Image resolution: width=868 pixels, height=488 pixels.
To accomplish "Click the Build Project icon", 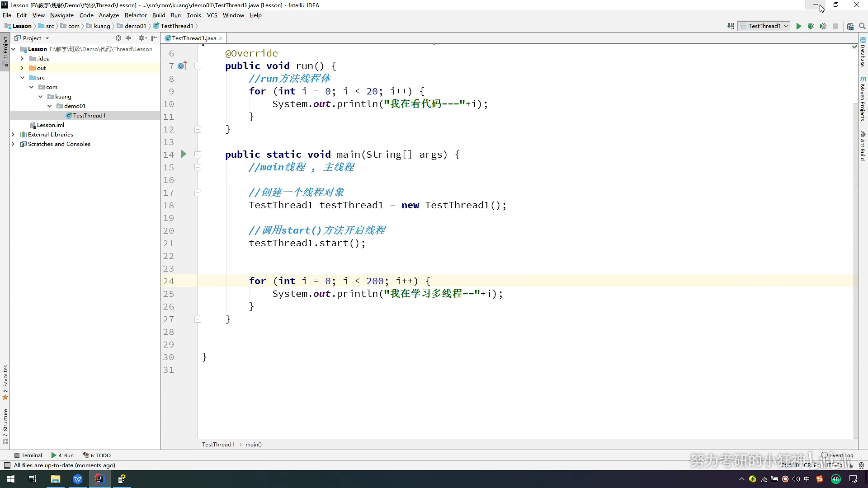I will tap(731, 26).
